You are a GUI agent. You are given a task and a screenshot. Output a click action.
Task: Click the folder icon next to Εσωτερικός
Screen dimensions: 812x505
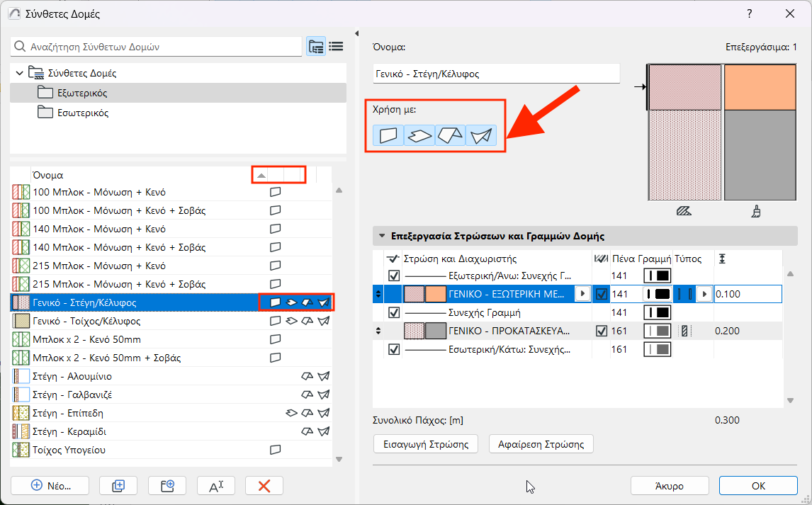click(45, 113)
